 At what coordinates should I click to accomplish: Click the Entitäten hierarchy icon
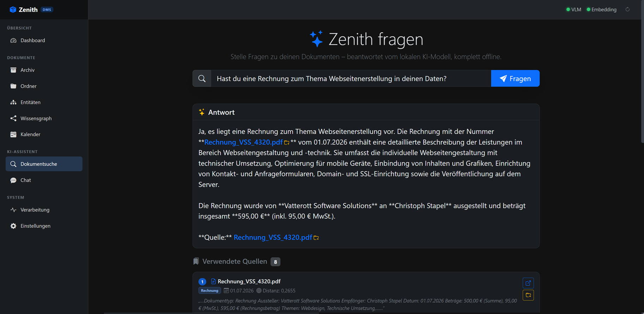(13, 102)
